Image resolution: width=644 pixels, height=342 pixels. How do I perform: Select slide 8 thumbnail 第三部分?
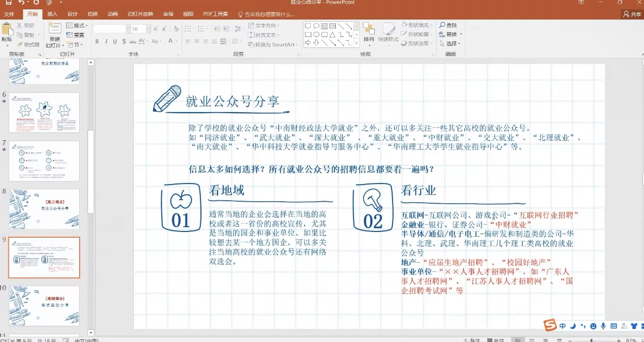(44, 209)
